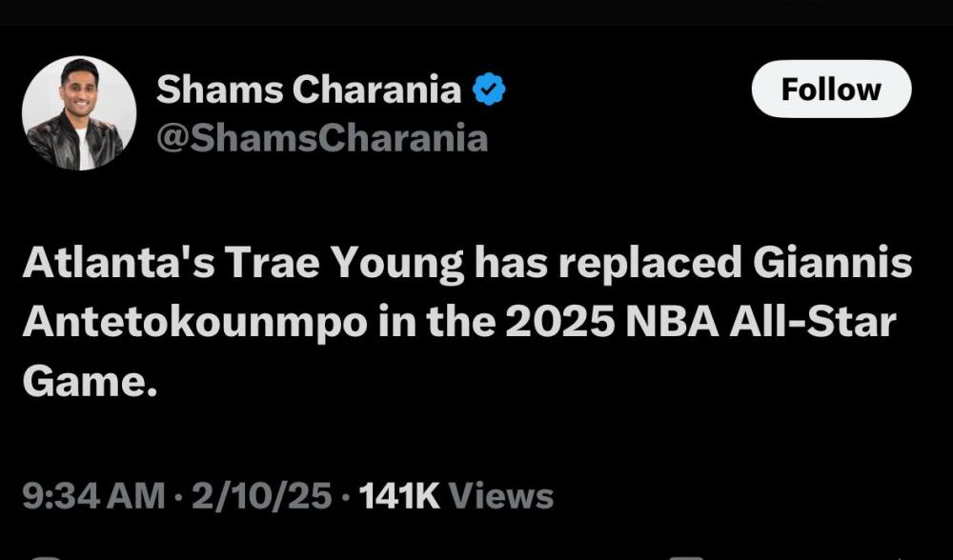Click the blue verified checkmark badge
Screen dimensions: 953x560
[490, 90]
